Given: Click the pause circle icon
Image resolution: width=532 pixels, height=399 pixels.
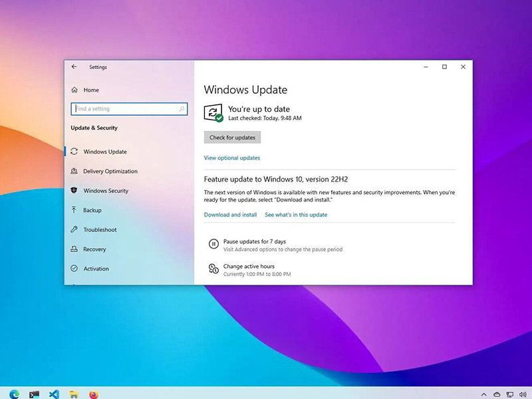Looking at the screenshot, I should point(213,244).
